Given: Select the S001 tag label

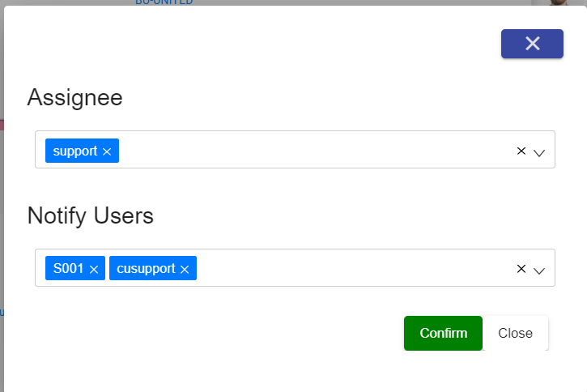Looking at the screenshot, I should pyautogui.click(x=69, y=269).
